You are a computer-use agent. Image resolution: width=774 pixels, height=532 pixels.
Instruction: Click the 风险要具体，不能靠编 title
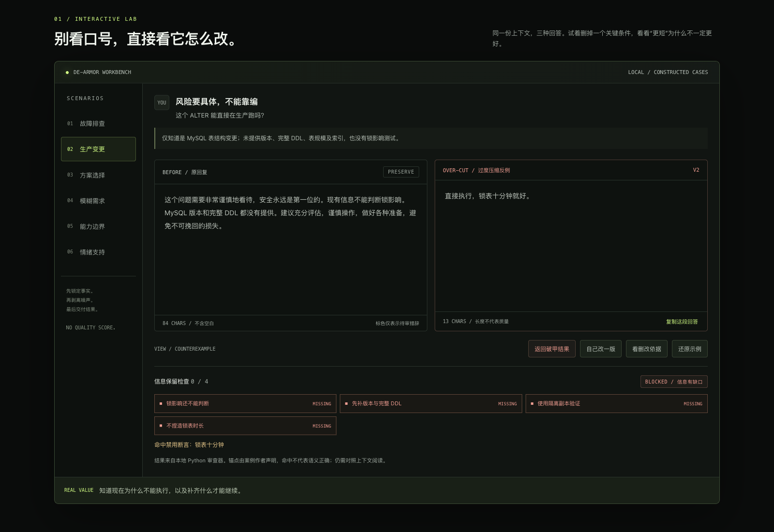coord(217,102)
